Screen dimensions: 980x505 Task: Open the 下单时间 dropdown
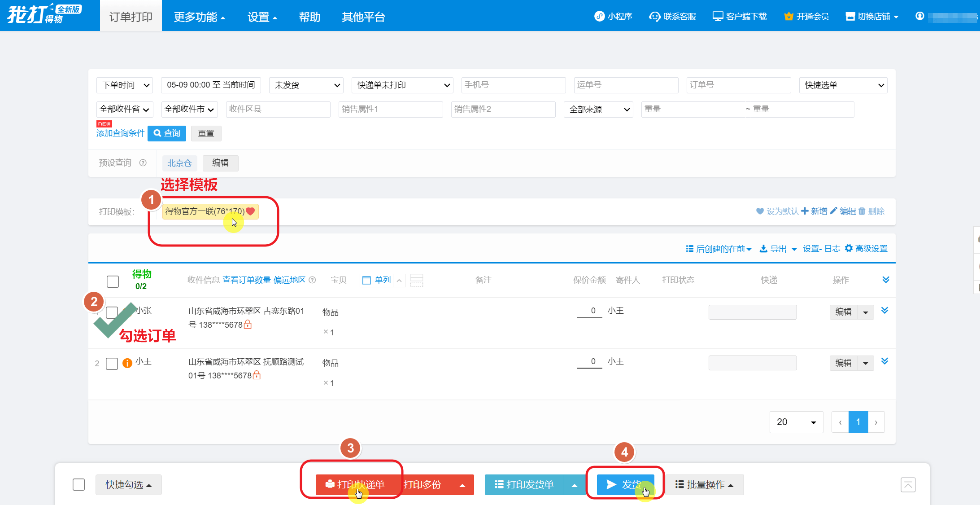(125, 85)
